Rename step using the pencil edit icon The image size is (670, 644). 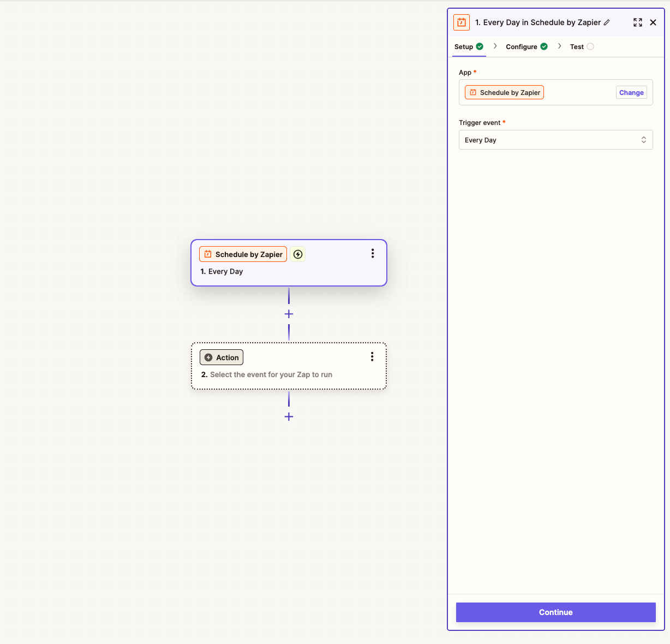coord(607,22)
